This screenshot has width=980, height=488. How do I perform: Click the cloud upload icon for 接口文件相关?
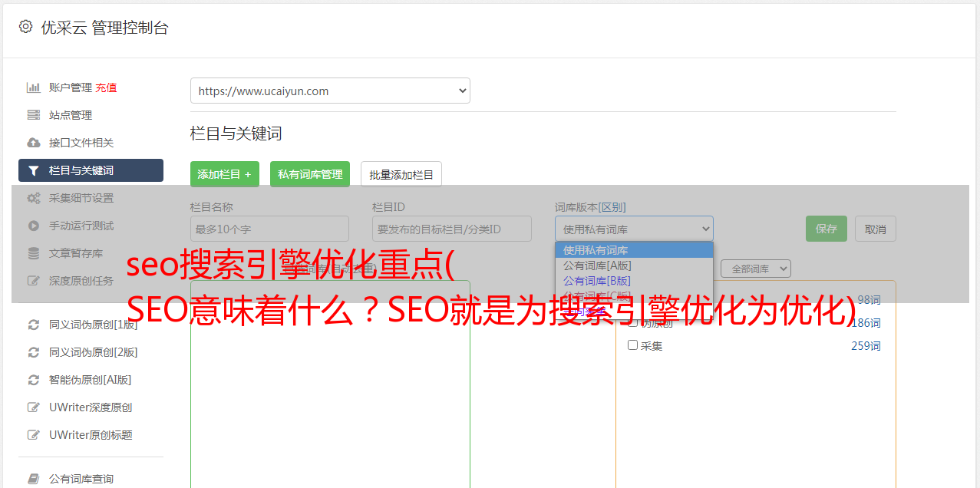pos(33,143)
